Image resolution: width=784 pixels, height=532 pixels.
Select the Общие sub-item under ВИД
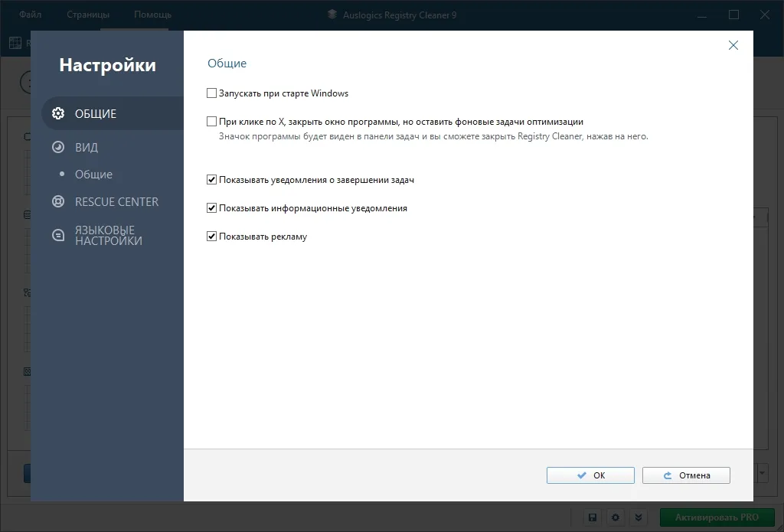pyautogui.click(x=93, y=174)
